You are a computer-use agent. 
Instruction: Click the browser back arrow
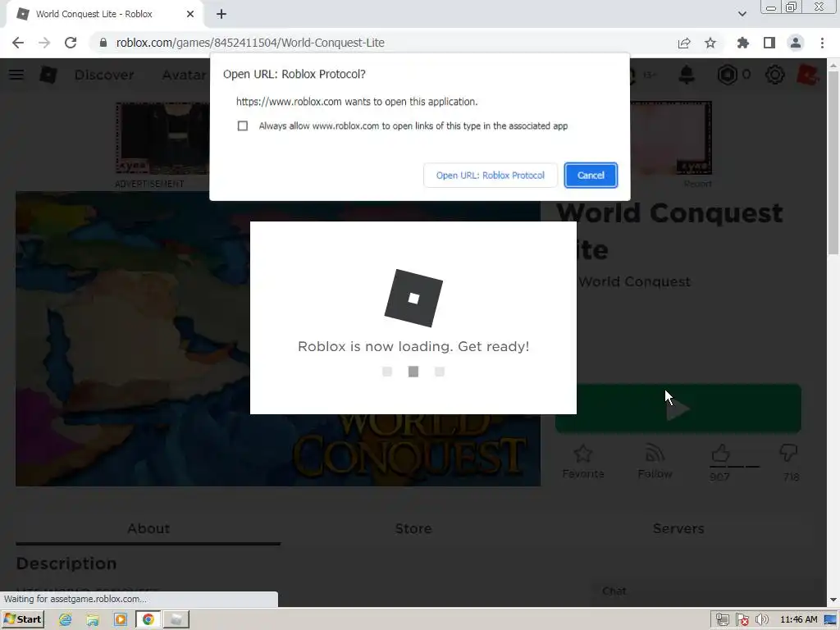click(18, 43)
